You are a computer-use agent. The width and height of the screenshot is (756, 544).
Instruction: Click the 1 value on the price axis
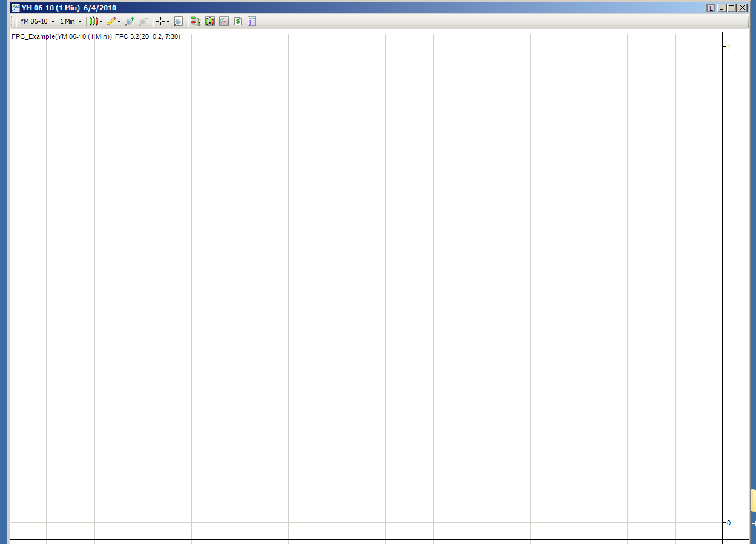tap(728, 47)
